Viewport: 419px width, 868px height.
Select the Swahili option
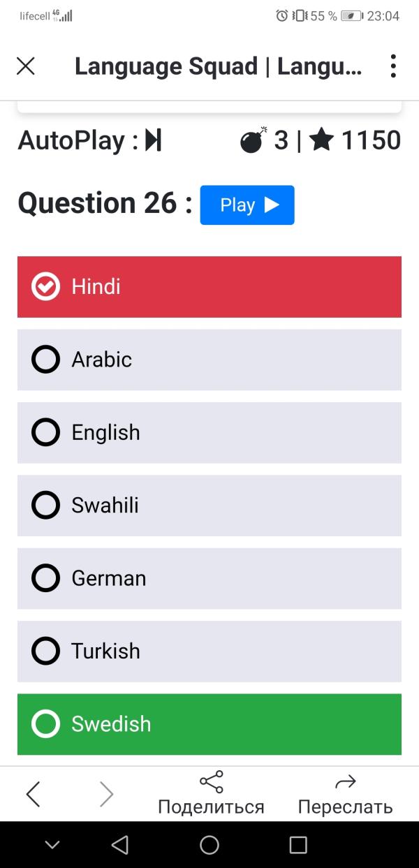pyautogui.click(x=209, y=506)
